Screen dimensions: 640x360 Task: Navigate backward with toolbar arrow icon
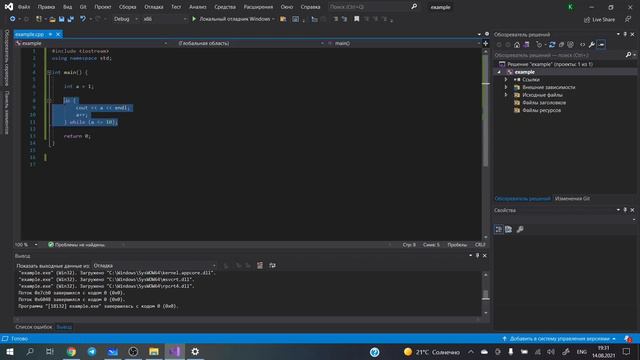(x=12, y=19)
